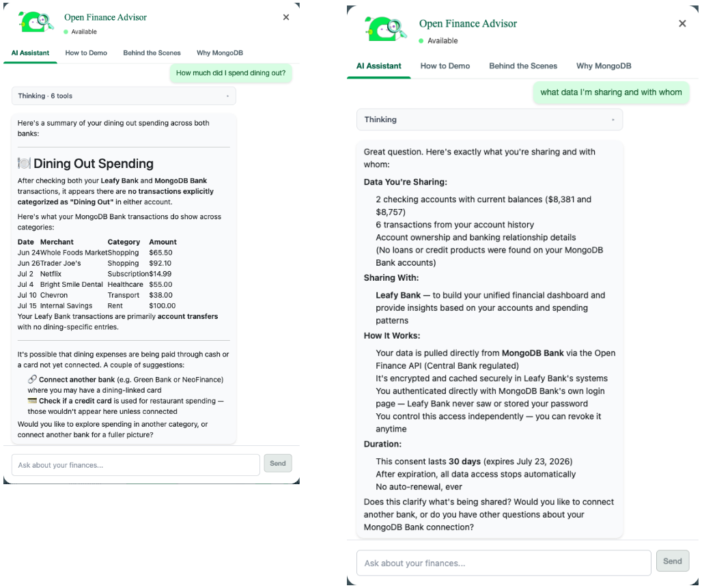The height and width of the screenshot is (588, 702).
Task: Click the $65.50 amount
Action: pyautogui.click(x=160, y=253)
